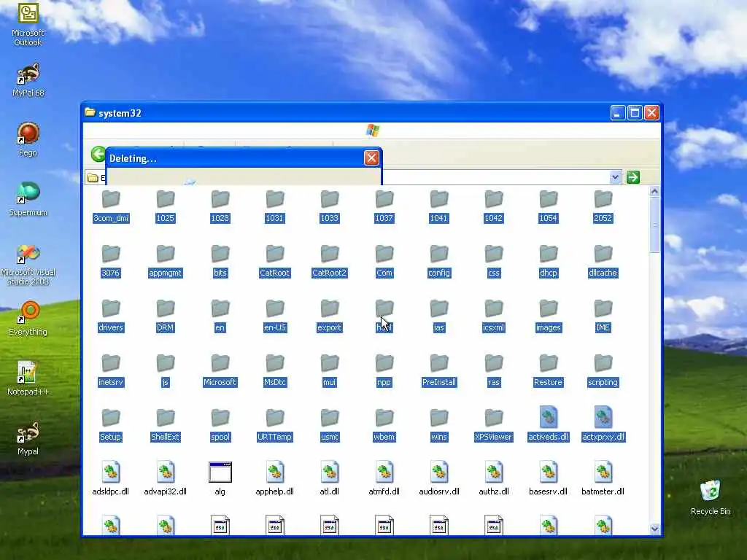The height and width of the screenshot is (560, 747).
Task: Open the address bar dropdown arrow
Action: [x=615, y=177]
